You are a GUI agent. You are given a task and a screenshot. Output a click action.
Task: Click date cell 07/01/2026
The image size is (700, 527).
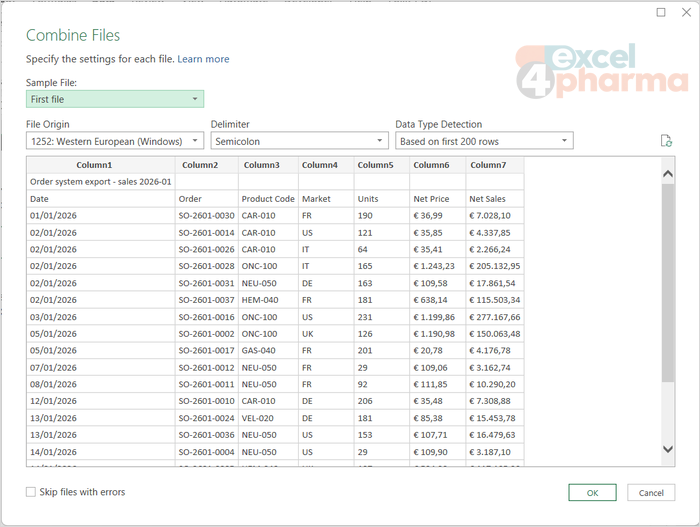coord(101,368)
